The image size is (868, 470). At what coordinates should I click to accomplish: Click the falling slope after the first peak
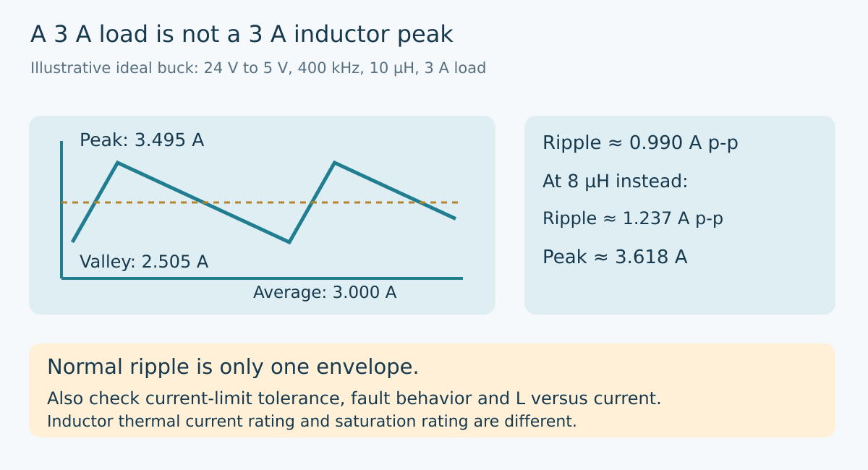203,202
